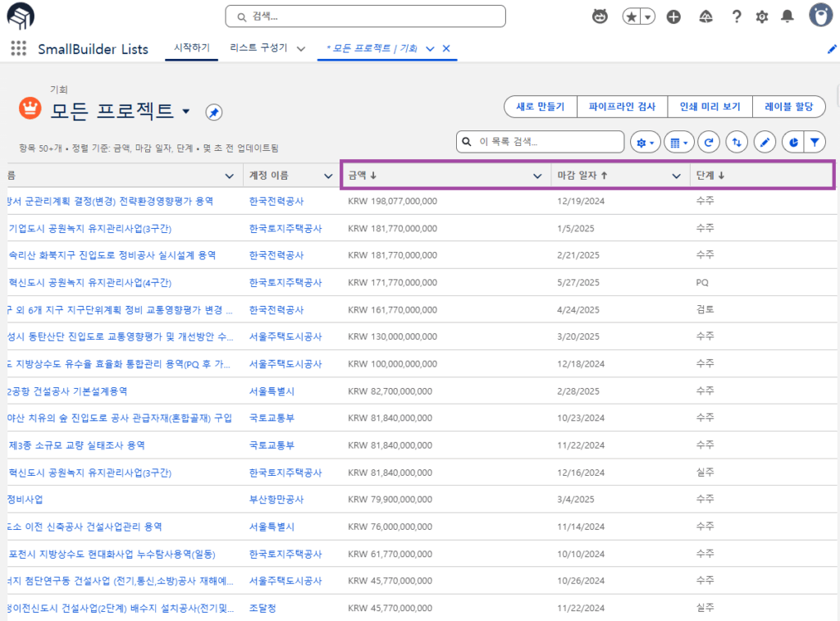Open the user profile avatar

(x=820, y=15)
